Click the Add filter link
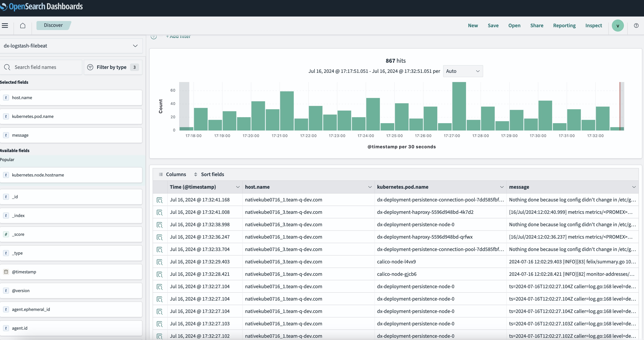644x340 pixels. point(178,37)
